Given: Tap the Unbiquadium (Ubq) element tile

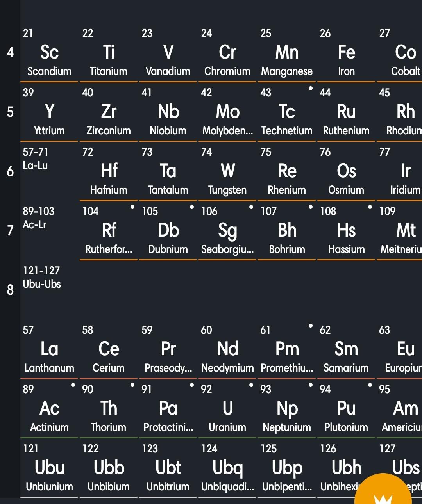Looking at the screenshot, I should pos(227,469).
